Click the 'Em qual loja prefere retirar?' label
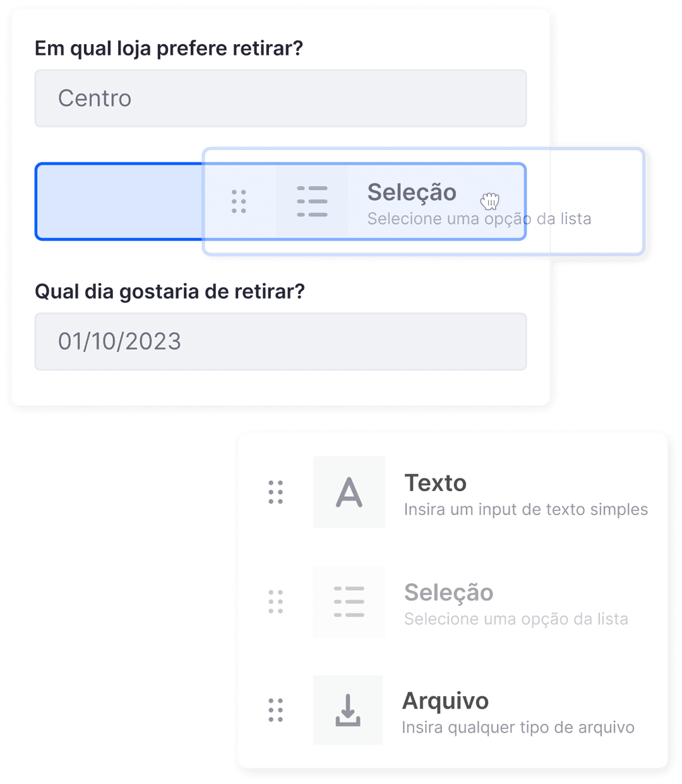The height and width of the screenshot is (784, 682). [169, 48]
